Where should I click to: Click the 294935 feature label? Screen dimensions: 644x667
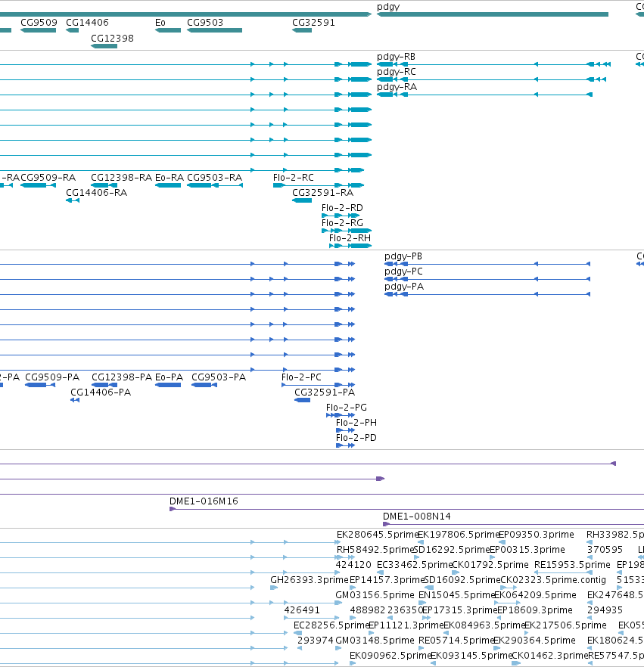tap(605, 610)
